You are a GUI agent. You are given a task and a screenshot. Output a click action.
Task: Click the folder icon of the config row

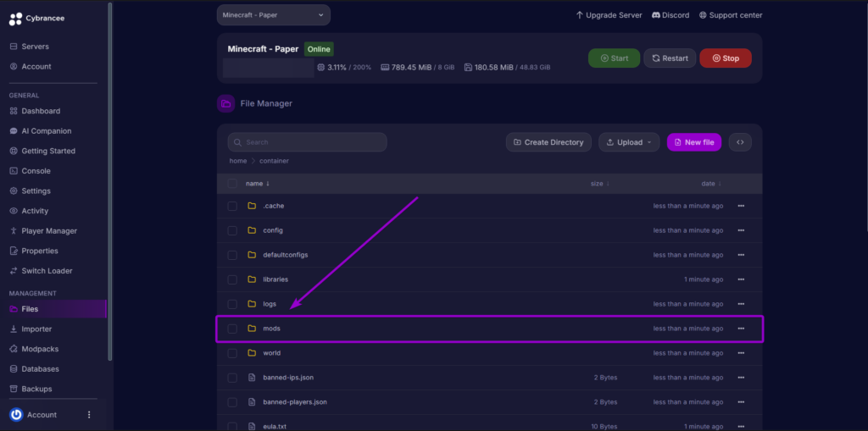(252, 230)
